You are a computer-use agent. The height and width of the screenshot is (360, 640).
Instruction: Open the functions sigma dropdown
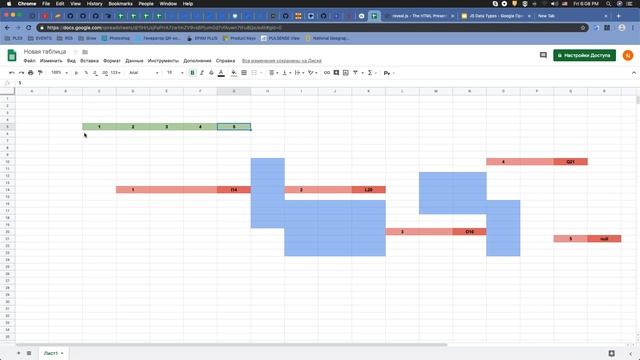[371, 73]
